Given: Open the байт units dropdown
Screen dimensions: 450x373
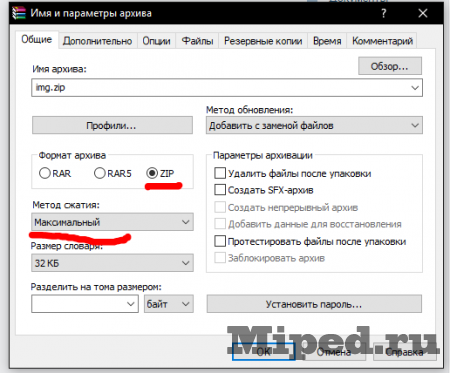Looking at the screenshot, I should point(169,304).
